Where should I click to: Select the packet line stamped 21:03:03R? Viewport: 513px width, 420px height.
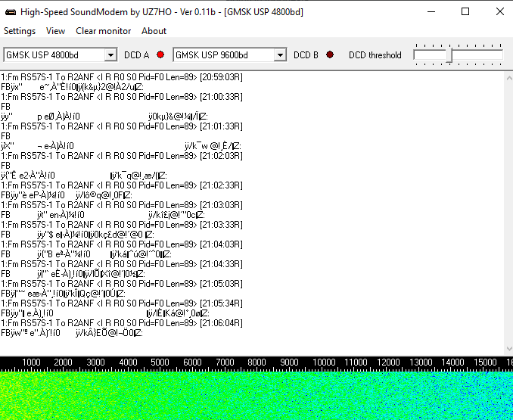(x=122, y=205)
